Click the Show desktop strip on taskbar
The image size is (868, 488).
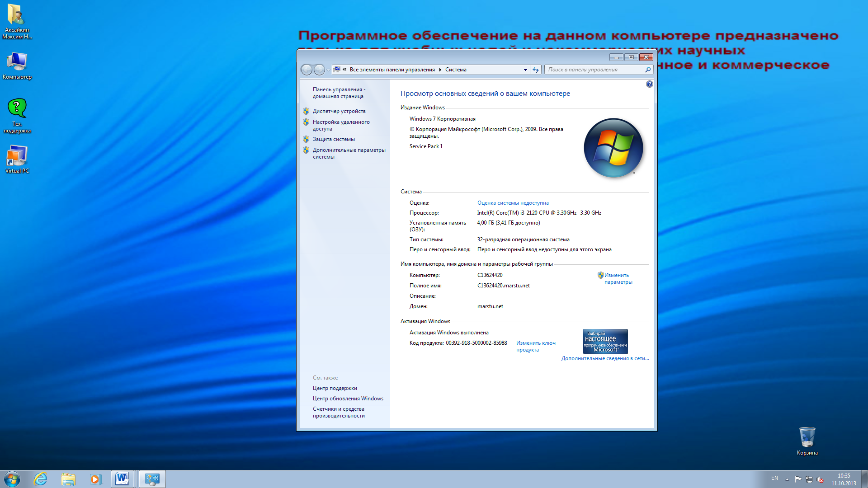[x=864, y=479]
